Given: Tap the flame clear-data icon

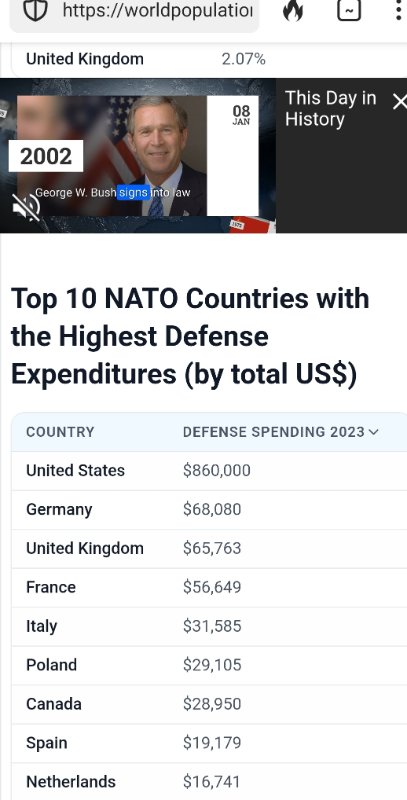Looking at the screenshot, I should (293, 10).
